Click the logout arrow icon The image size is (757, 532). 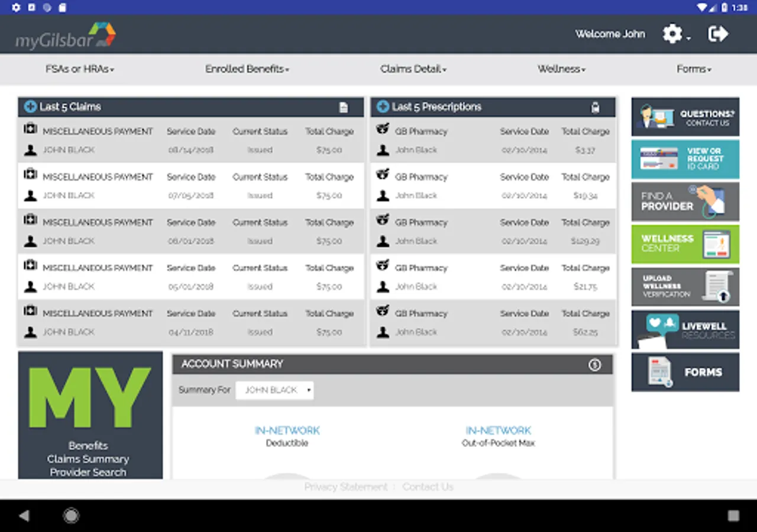click(x=718, y=34)
